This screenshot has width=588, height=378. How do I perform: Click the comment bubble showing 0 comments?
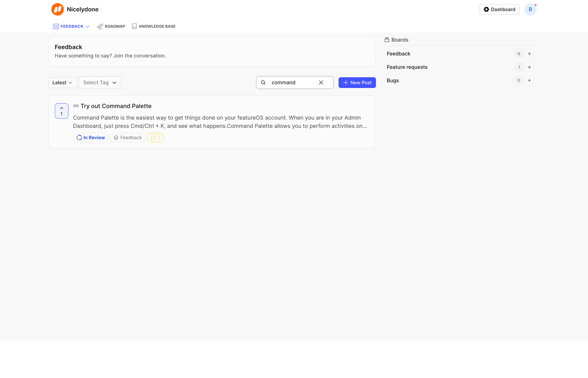click(155, 137)
